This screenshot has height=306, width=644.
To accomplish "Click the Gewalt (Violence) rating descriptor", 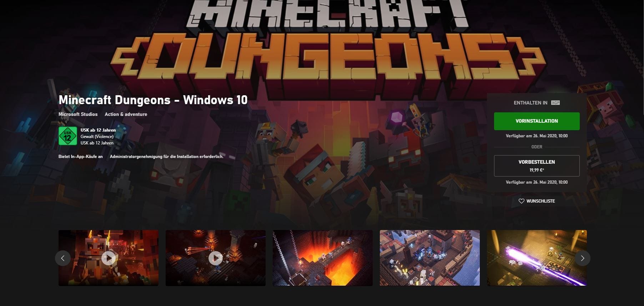I will click(x=97, y=137).
